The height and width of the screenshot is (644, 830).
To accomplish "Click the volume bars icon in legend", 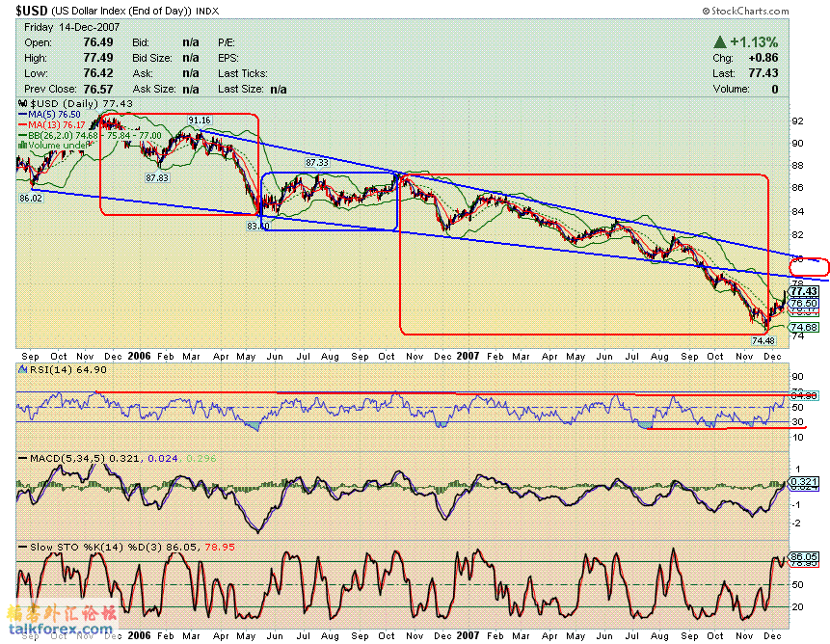I will pos(23,145).
